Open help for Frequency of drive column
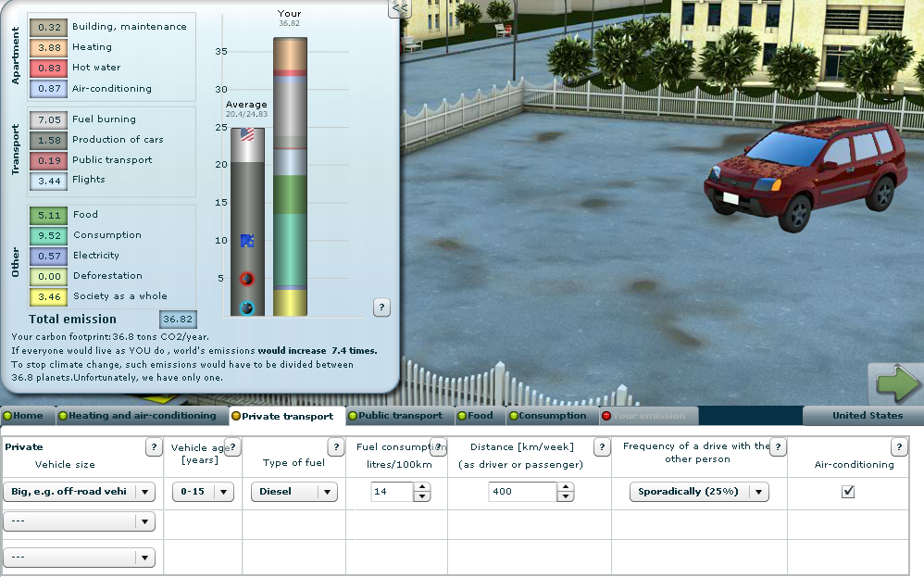 pyautogui.click(x=778, y=447)
